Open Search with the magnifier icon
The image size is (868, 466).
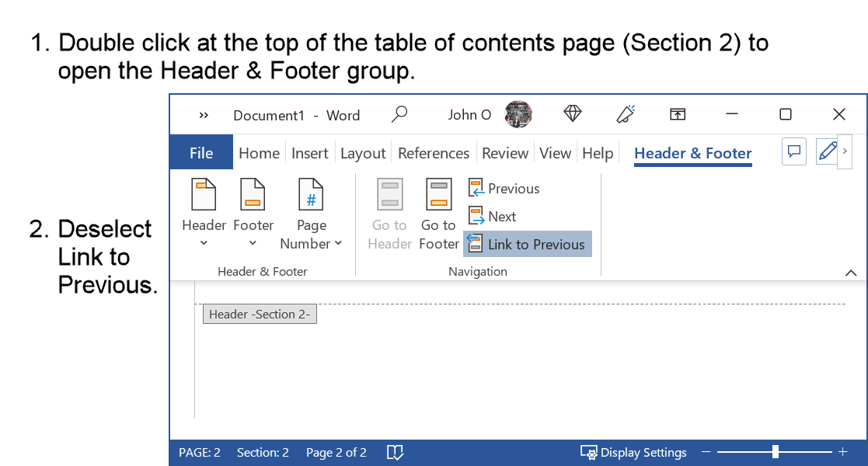coord(399,113)
